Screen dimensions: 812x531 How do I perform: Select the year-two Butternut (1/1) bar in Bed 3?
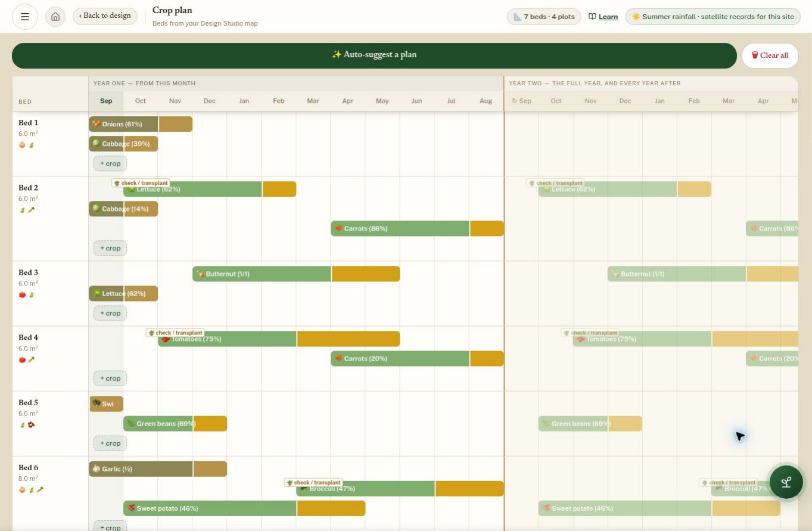(703, 274)
